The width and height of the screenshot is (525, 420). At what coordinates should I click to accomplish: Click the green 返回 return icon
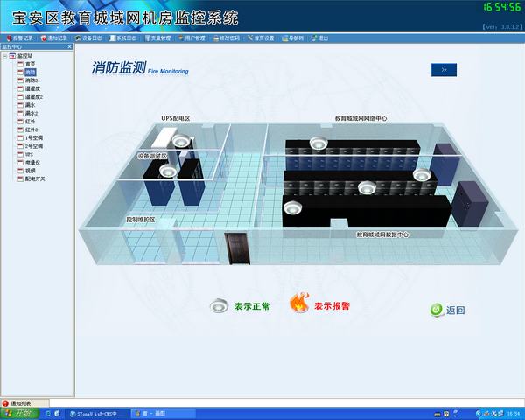436,310
